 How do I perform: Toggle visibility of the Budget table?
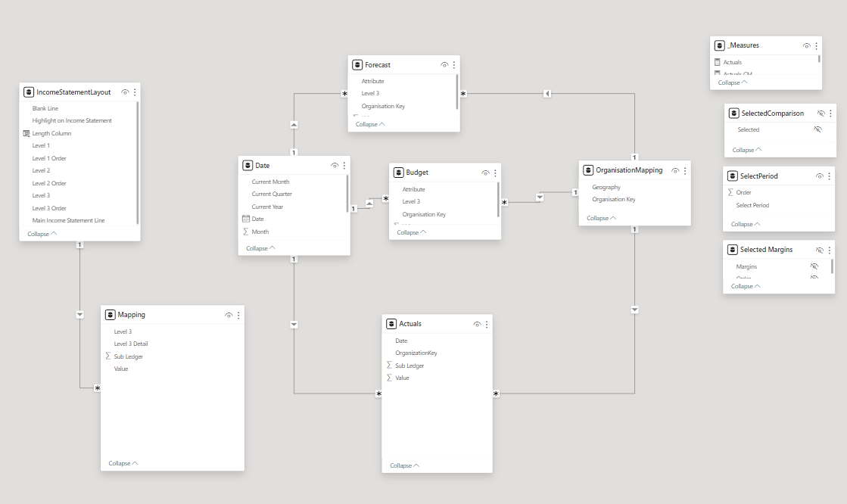click(x=485, y=173)
